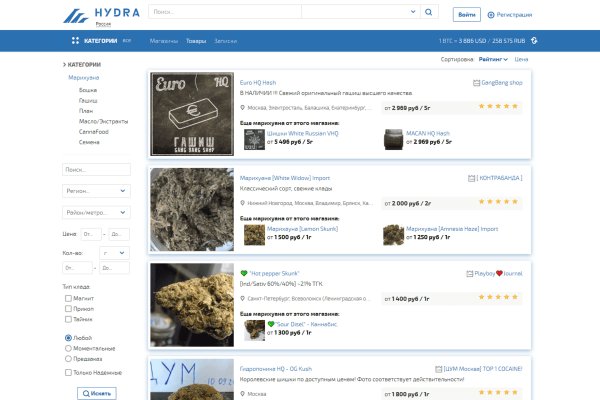Image resolution: width=600 pixels, height=400 pixels.
Task: Open the Магазины tab in navbar
Action: tap(164, 41)
